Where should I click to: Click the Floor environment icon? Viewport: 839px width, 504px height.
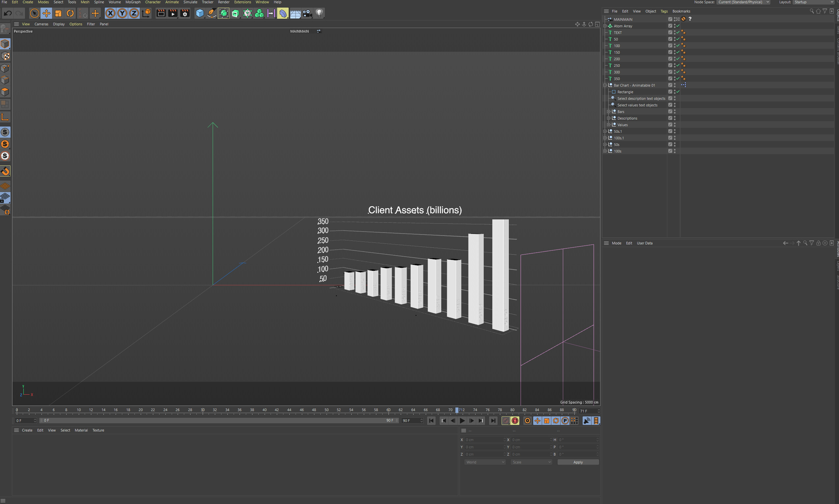(x=295, y=13)
